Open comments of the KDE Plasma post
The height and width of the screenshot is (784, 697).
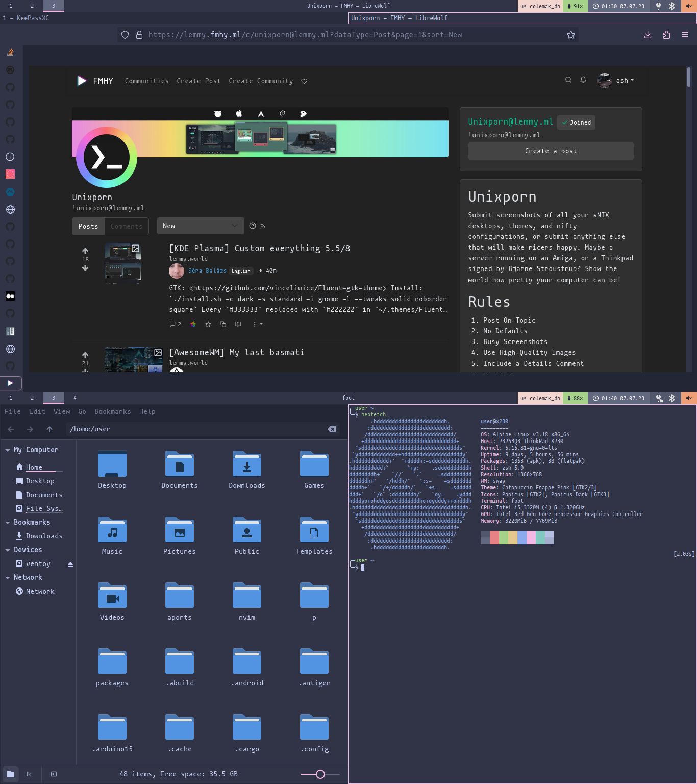[x=175, y=324]
